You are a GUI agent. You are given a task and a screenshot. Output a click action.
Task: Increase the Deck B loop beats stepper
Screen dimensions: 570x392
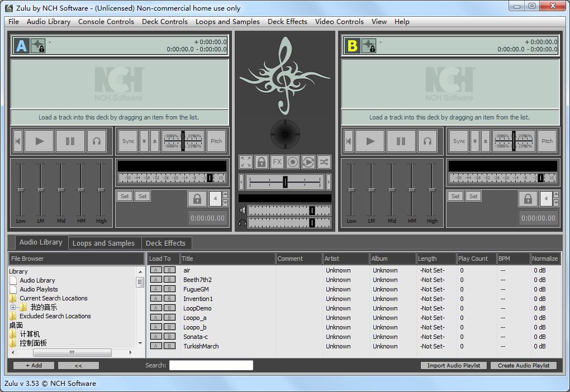pos(556,194)
